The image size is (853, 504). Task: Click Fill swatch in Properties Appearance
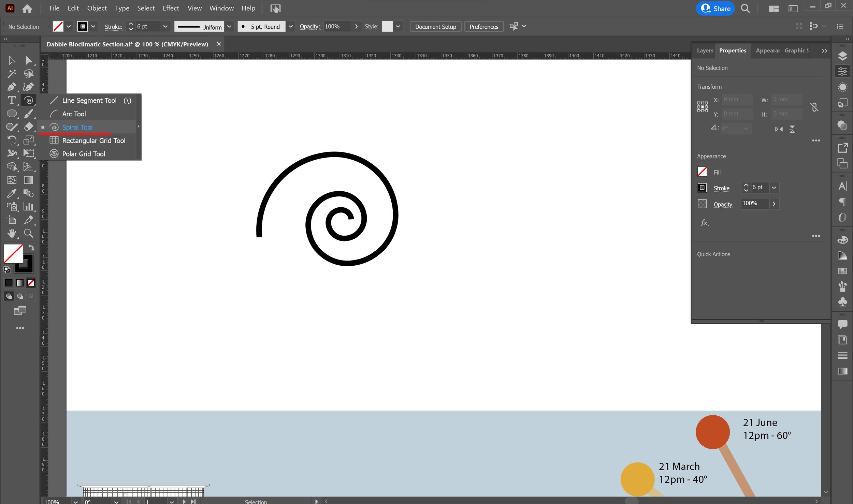[702, 172]
